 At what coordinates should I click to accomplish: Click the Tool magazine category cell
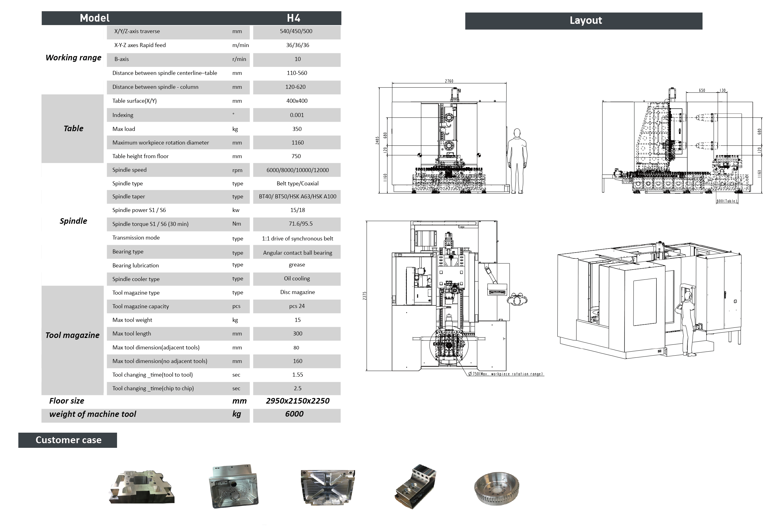click(72, 335)
